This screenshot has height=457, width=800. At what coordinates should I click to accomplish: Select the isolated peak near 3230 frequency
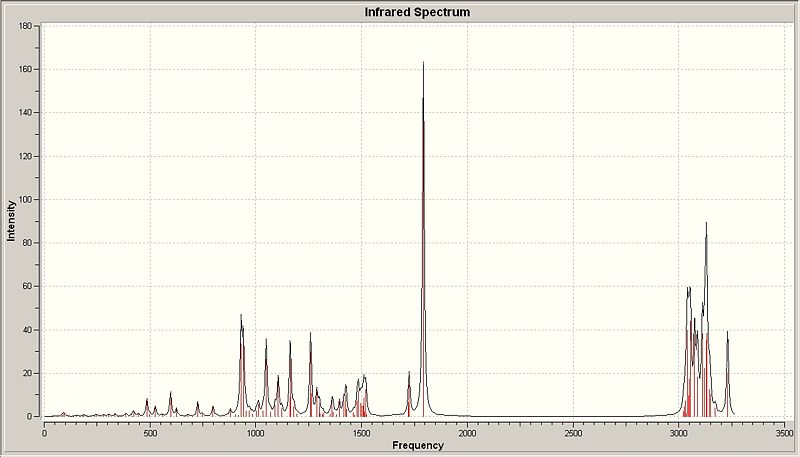point(728,374)
